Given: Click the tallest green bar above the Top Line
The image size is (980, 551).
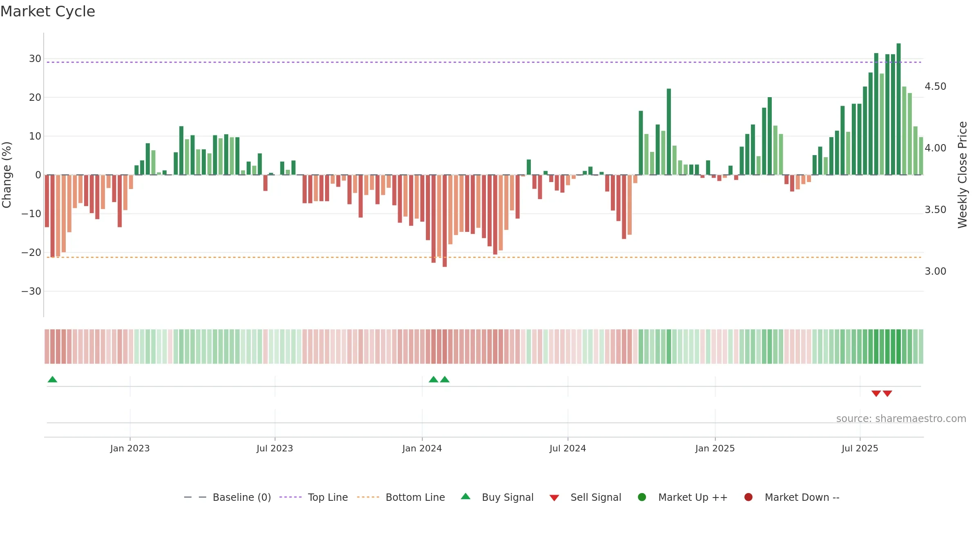Looking at the screenshot, I should (x=898, y=109).
